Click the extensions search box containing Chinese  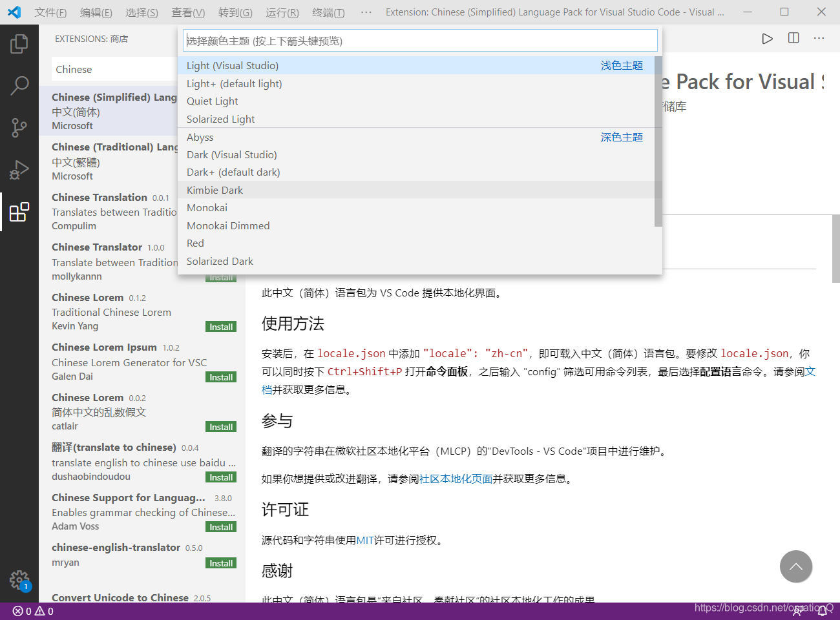coord(114,69)
